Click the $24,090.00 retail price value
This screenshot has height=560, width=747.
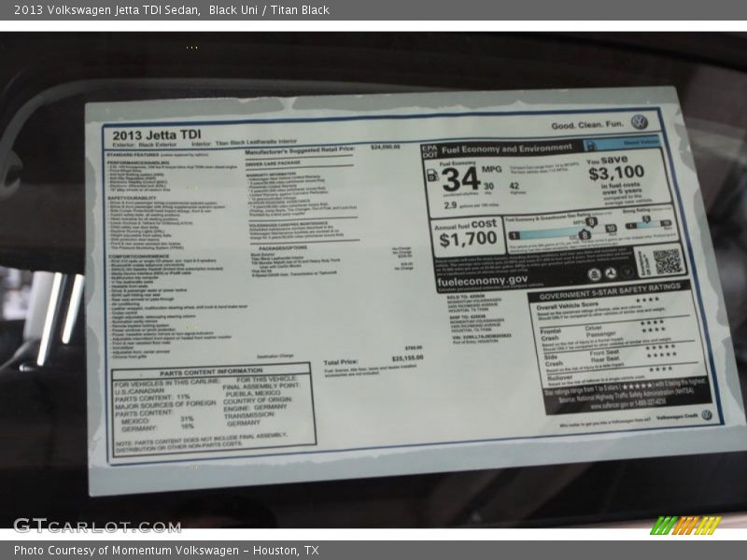(386, 147)
